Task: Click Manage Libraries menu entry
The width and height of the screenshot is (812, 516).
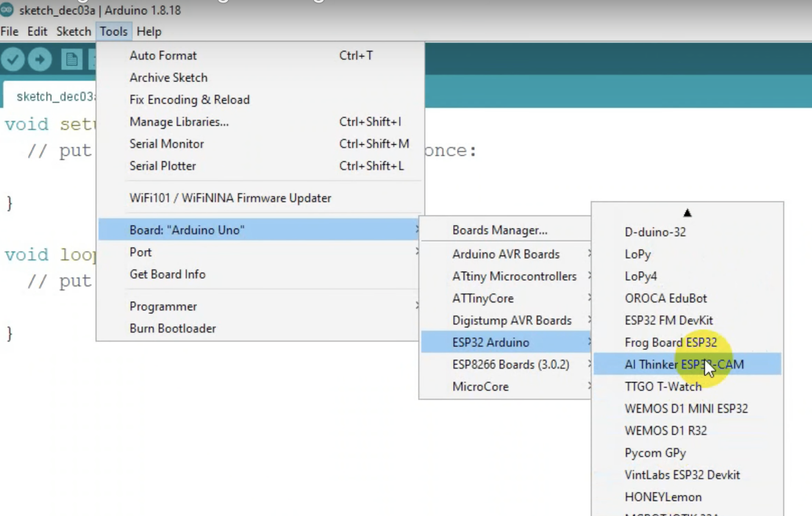Action: (179, 122)
